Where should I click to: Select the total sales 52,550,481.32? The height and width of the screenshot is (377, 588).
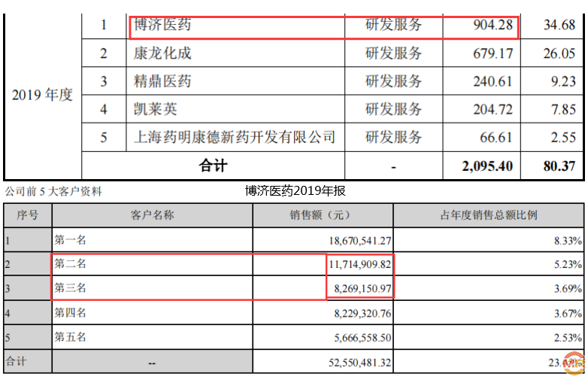pos(360,363)
